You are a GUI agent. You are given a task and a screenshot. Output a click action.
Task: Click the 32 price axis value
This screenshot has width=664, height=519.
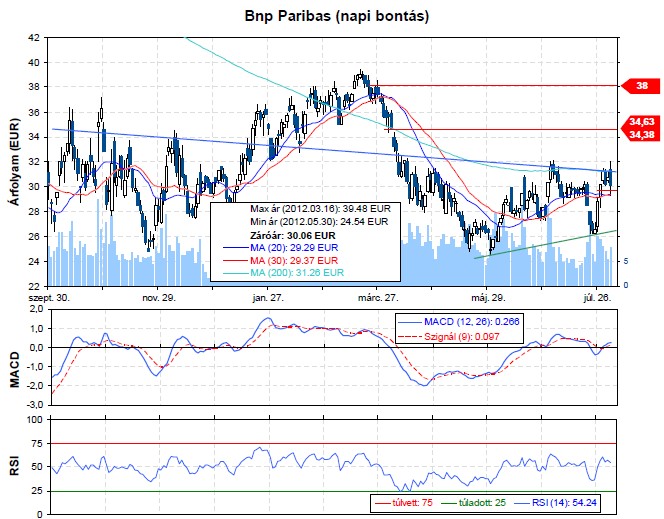(x=35, y=162)
